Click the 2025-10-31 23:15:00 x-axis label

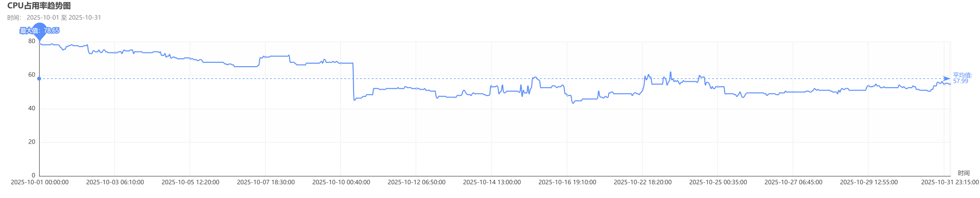[x=950, y=182]
